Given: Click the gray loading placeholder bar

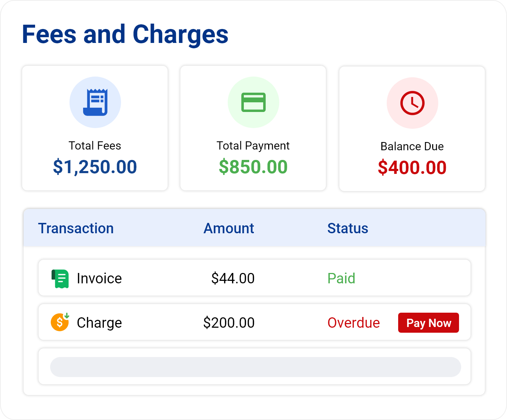Looking at the screenshot, I should pyautogui.click(x=256, y=367).
